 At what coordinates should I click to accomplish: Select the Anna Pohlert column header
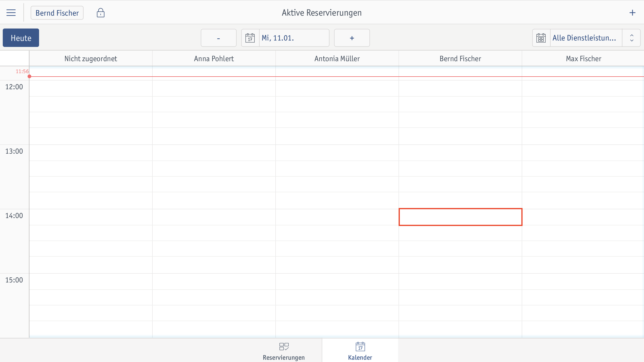214,59
